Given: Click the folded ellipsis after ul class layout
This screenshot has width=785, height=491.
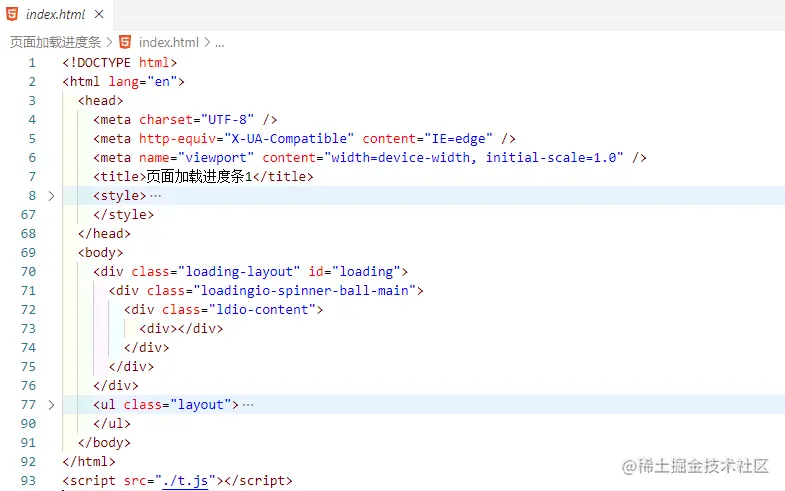Looking at the screenshot, I should pyautogui.click(x=248, y=405).
